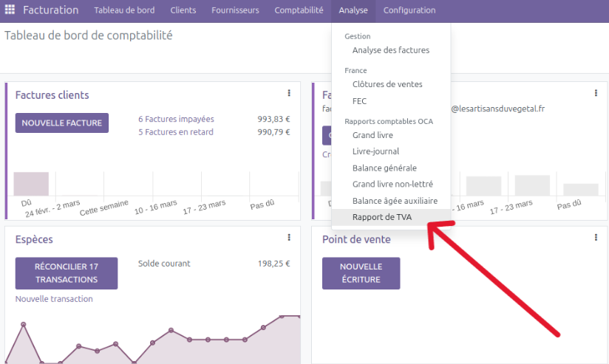The height and width of the screenshot is (364, 609).
Task: Click the 17 - 23 mars bar in supplier chart
Action: click(532, 185)
